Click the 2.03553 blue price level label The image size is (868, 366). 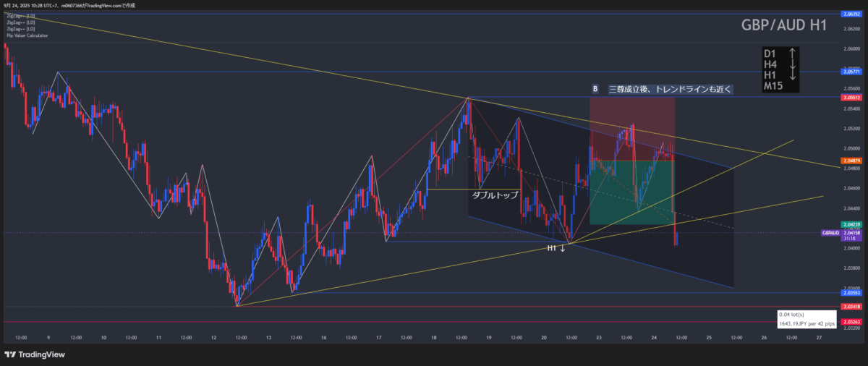[x=851, y=292]
